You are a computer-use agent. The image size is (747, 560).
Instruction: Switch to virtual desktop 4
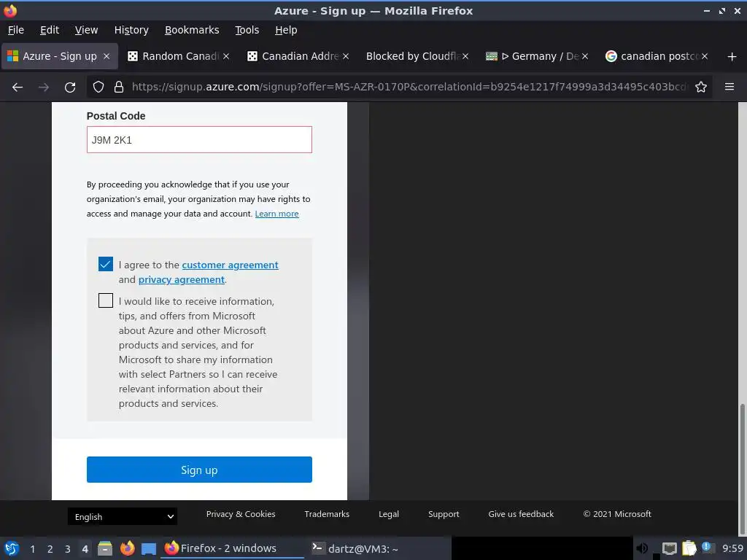tap(85, 549)
